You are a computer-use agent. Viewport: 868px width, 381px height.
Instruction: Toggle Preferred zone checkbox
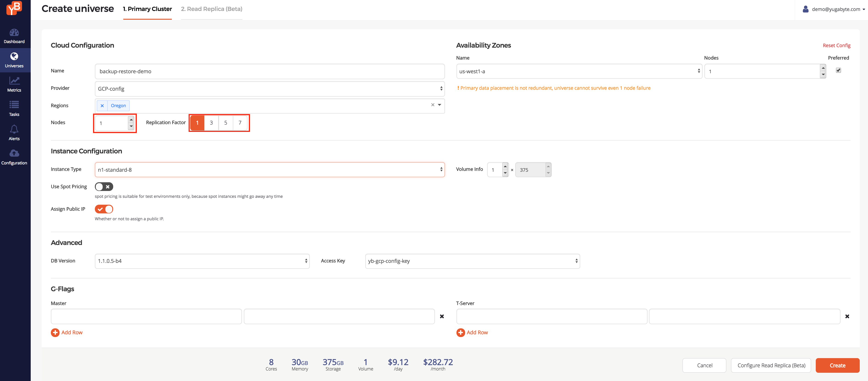(838, 70)
